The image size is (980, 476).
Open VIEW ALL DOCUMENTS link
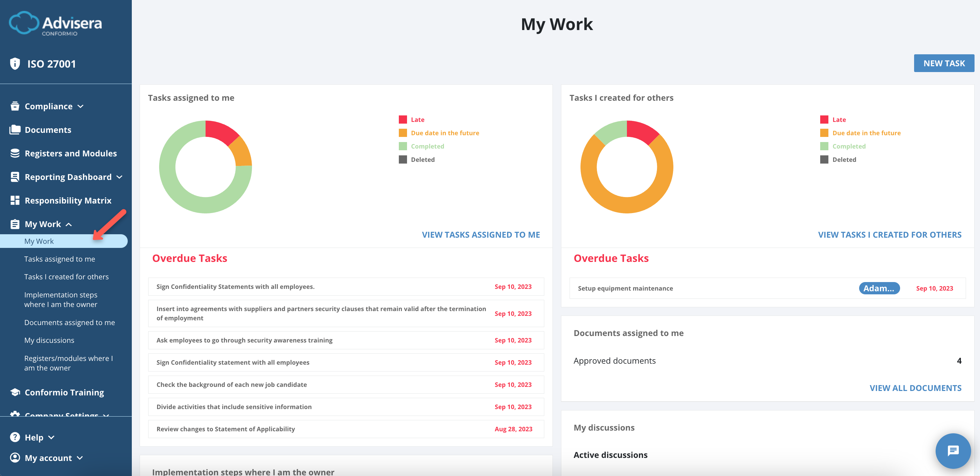coord(915,388)
